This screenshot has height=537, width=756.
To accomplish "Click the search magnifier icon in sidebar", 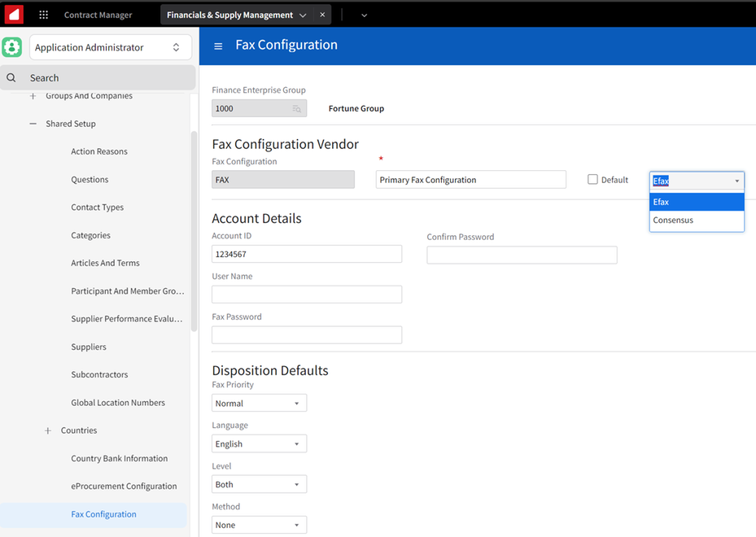I will coord(10,77).
